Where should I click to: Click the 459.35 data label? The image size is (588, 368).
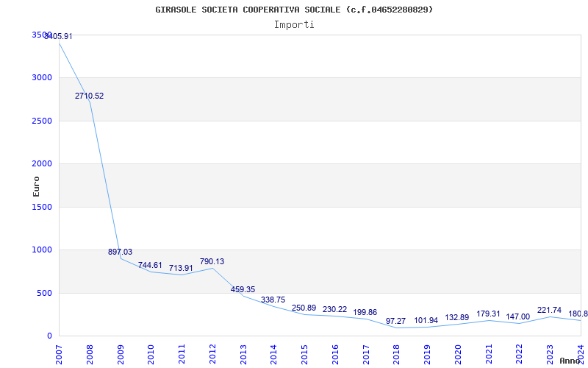[x=243, y=289]
